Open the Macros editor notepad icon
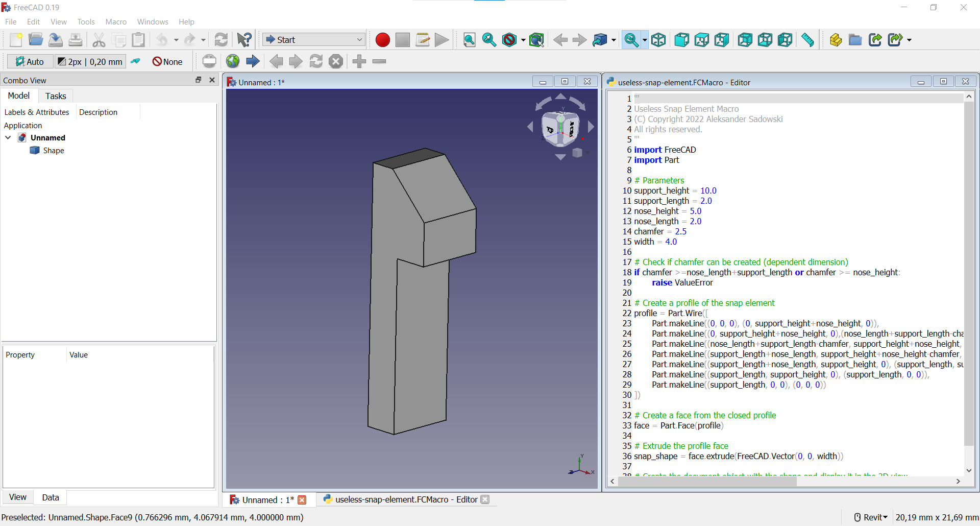The image size is (980, 526). click(x=422, y=40)
